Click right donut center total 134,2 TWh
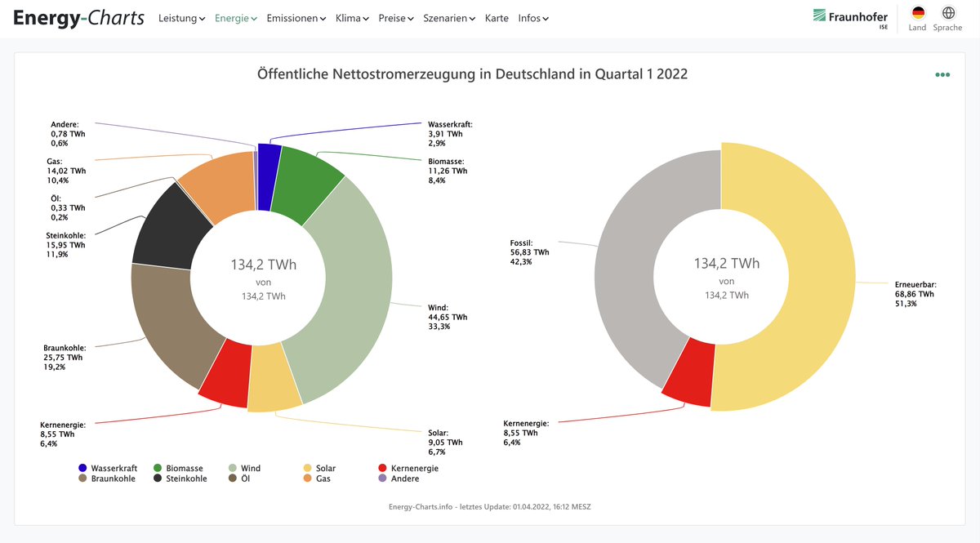The image size is (980, 543). point(727,264)
